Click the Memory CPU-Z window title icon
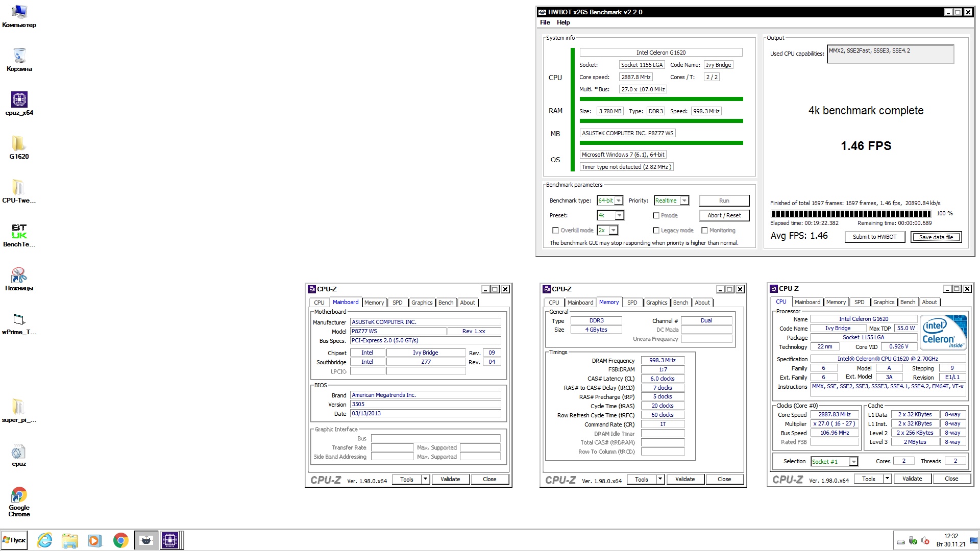This screenshot has width=980, height=551. 546,289
